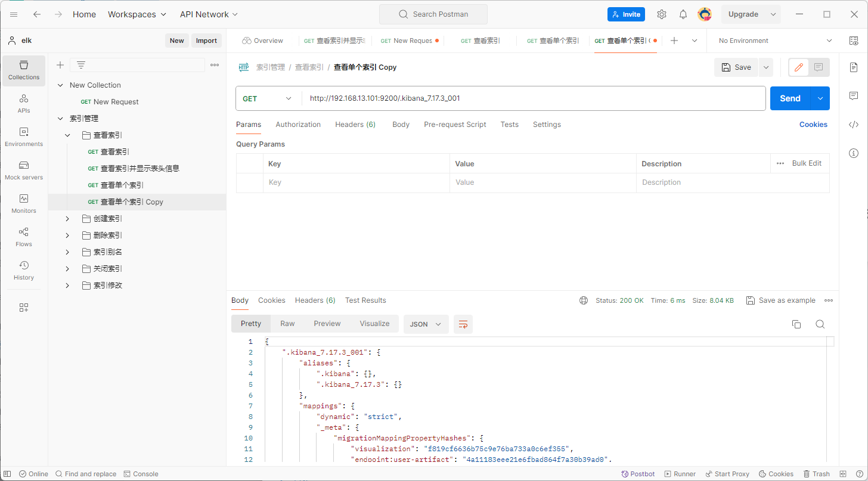
Task: Open the code snippet panel icon
Action: click(x=853, y=125)
